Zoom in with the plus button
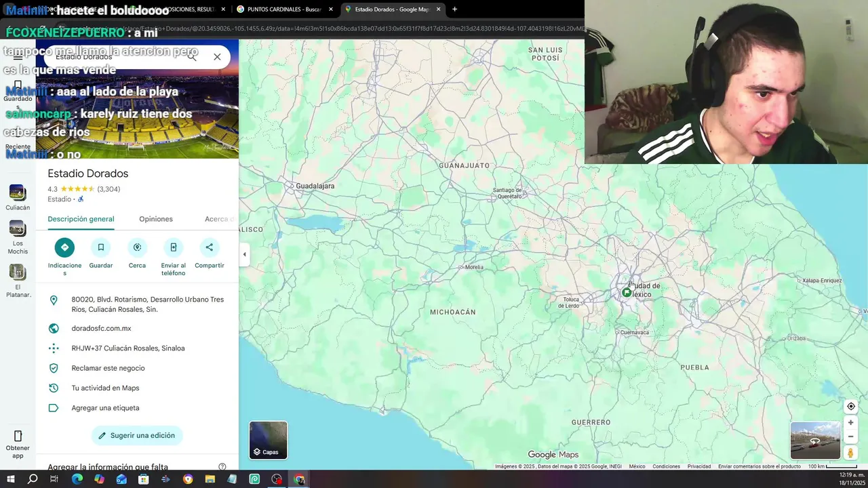This screenshot has width=868, height=488. 851,422
